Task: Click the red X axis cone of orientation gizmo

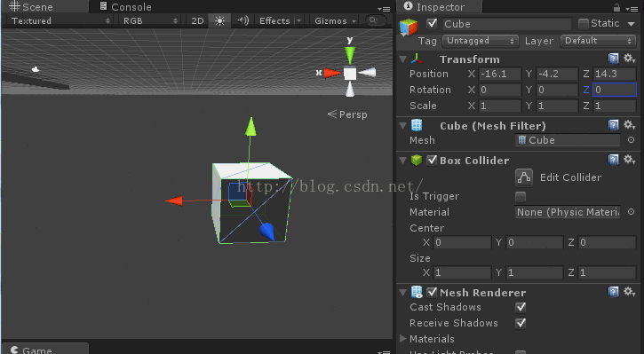Action: tap(332, 73)
